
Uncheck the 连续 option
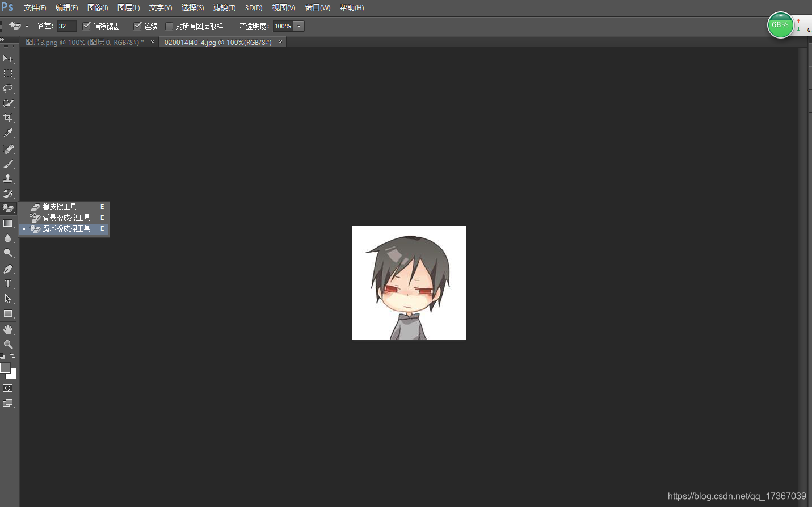137,26
